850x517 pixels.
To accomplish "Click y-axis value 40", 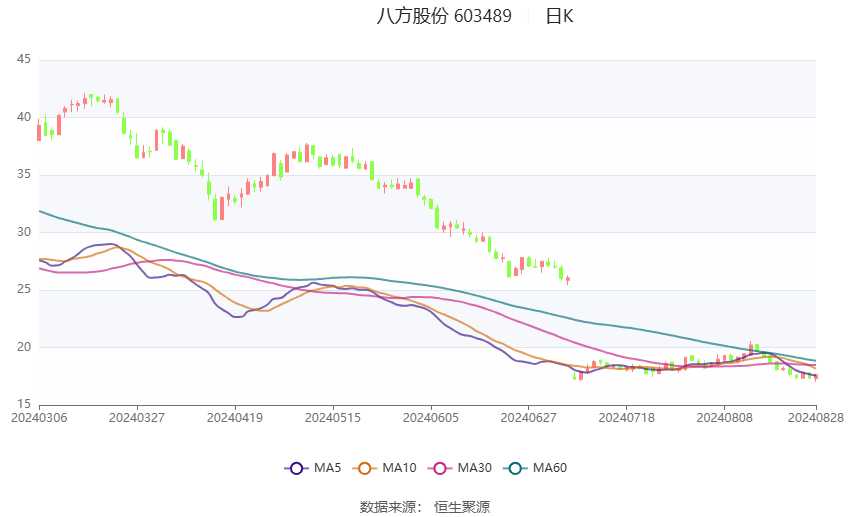I will point(24,117).
